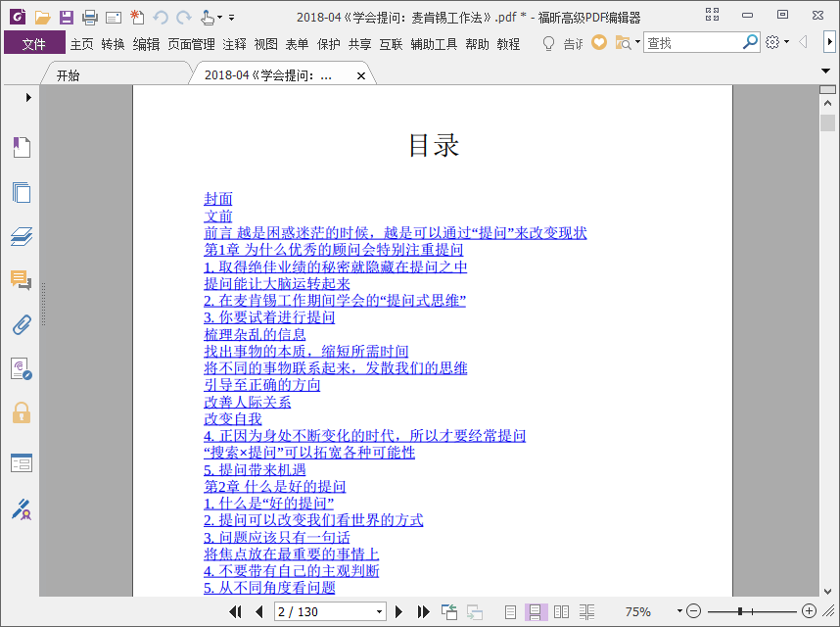Open the page number dropdown
The image size is (840, 627).
pos(379,611)
